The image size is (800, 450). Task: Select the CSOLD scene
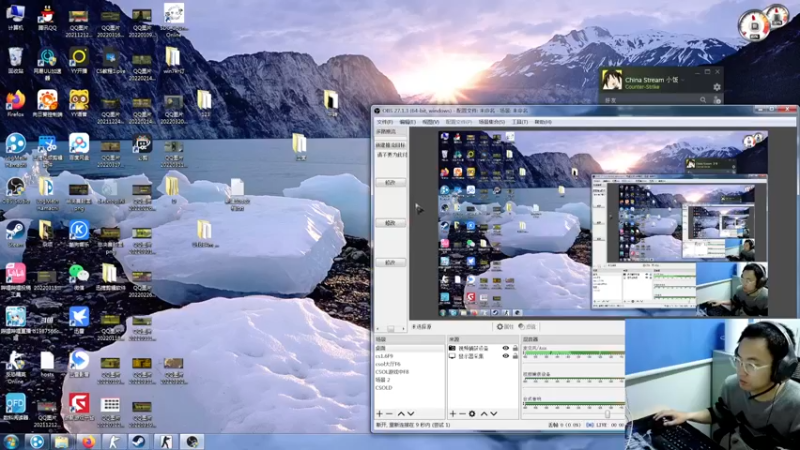[x=409, y=388]
